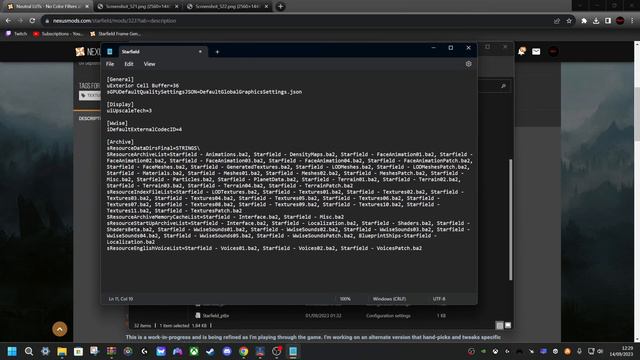Click the uiUpscaleTech=3 line
The width and height of the screenshot is (640, 360).
pos(129,111)
